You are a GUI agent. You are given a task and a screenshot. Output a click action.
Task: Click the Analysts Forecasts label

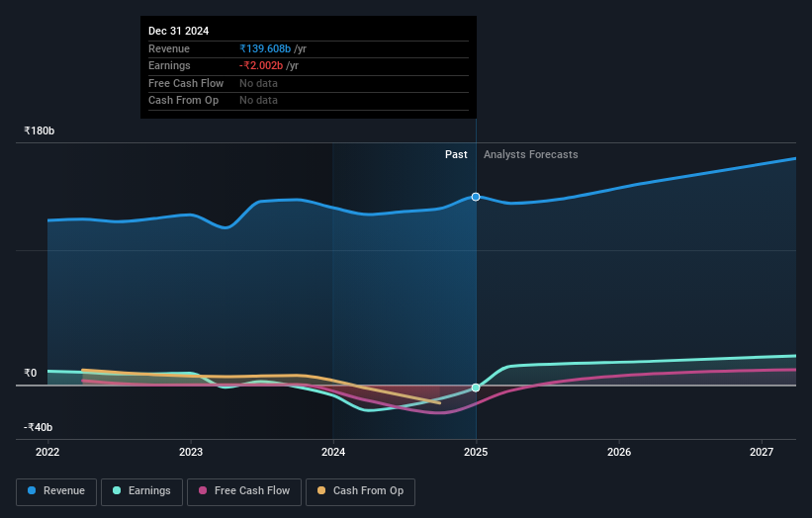pyautogui.click(x=531, y=154)
